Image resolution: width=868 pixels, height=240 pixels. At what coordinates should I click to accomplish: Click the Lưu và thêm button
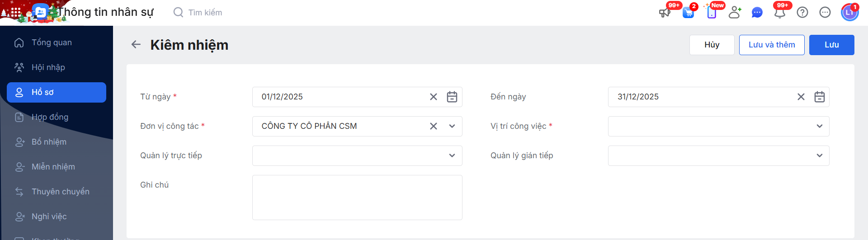(x=771, y=45)
